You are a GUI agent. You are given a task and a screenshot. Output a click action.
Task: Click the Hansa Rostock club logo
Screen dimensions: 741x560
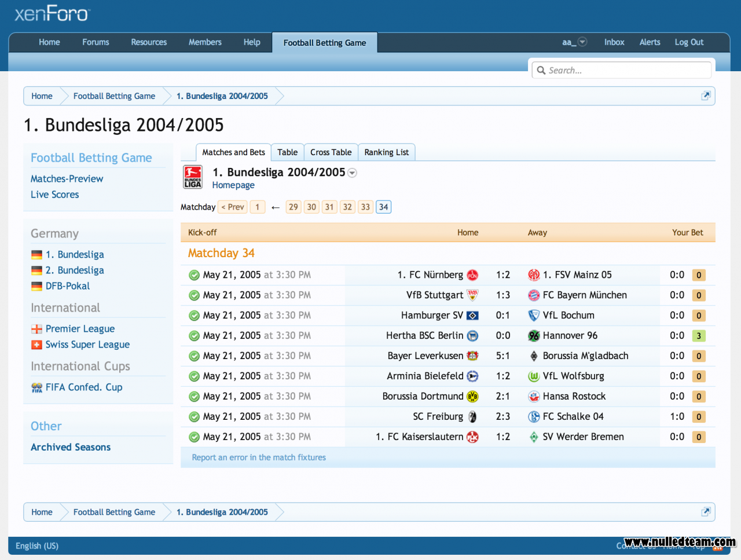tap(534, 397)
